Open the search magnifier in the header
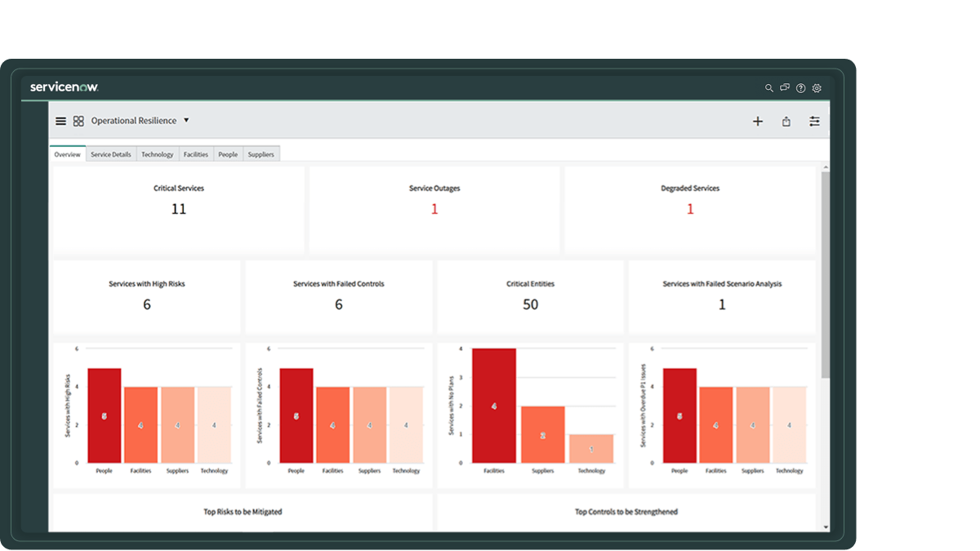Image resolution: width=980 pixels, height=551 pixels. (768, 87)
